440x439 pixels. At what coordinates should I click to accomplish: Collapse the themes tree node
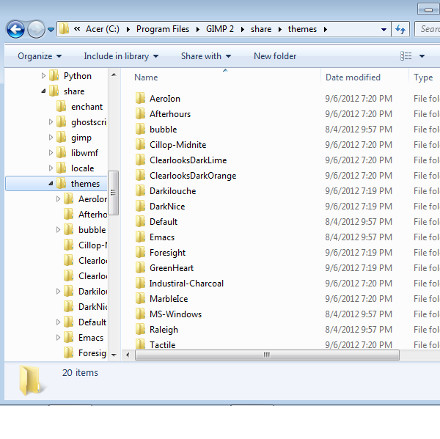coord(51,183)
